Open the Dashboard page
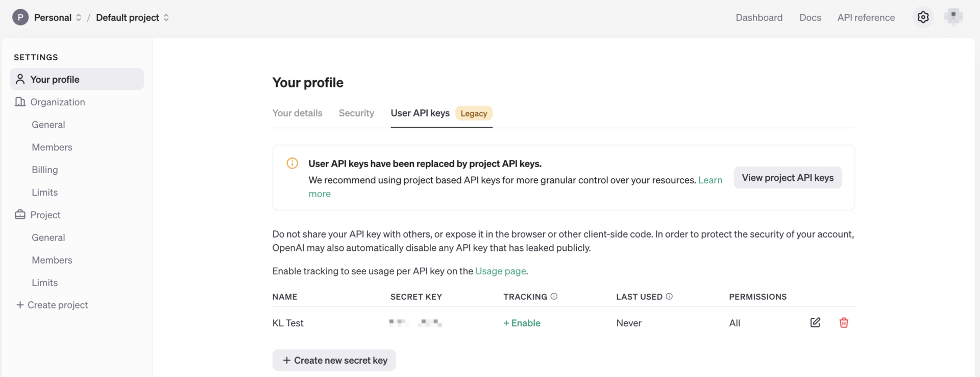Screen dimensions: 980x377 (x=759, y=17)
